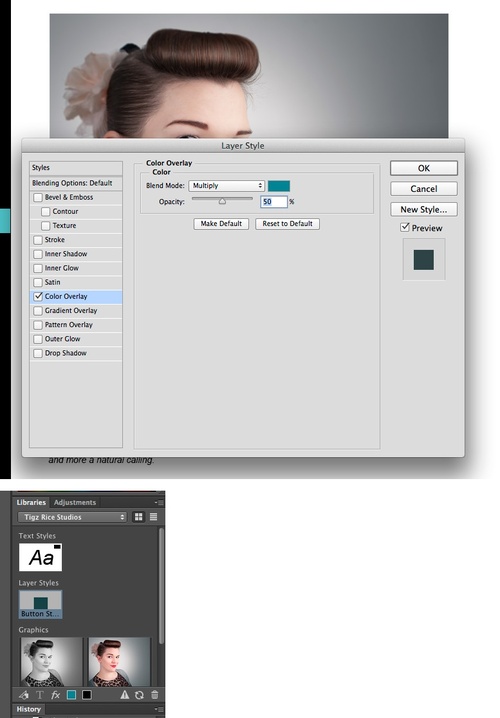
Task: Open the Blend Mode Multiply dropdown
Action: [x=227, y=185]
